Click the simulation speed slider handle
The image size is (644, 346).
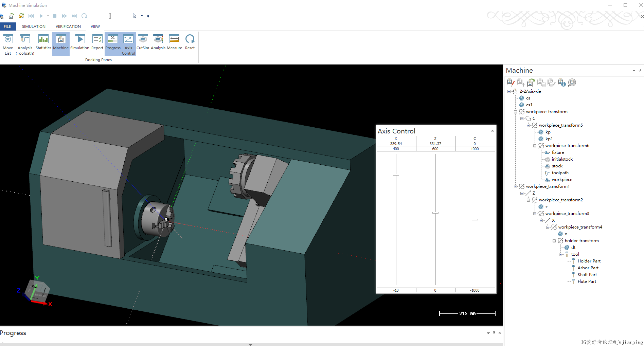[110, 16]
